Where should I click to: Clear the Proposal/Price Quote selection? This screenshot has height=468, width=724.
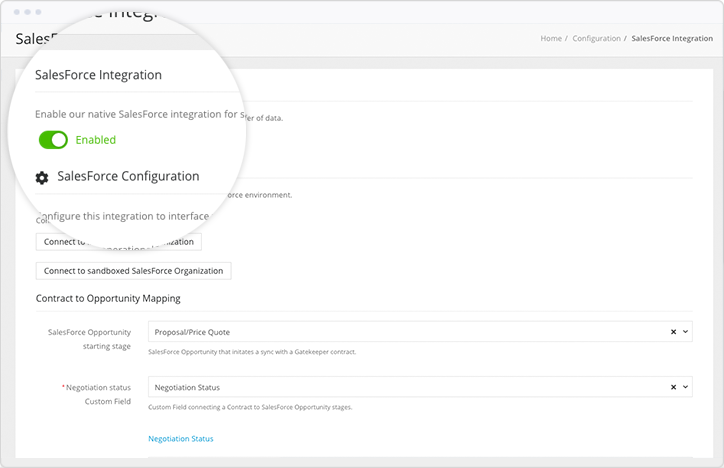click(x=673, y=332)
